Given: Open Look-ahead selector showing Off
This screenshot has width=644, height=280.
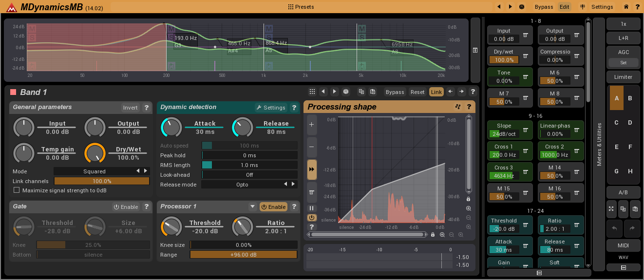Looking at the screenshot, I should click(249, 175).
